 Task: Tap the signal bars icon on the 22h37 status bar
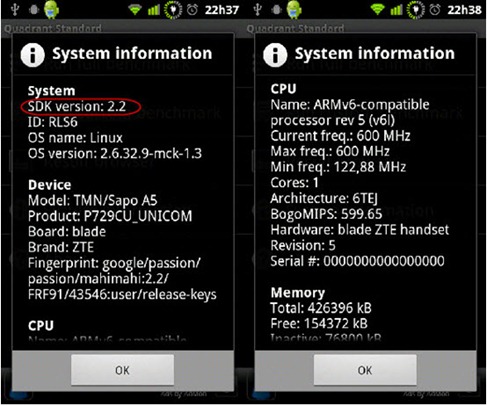(154, 10)
